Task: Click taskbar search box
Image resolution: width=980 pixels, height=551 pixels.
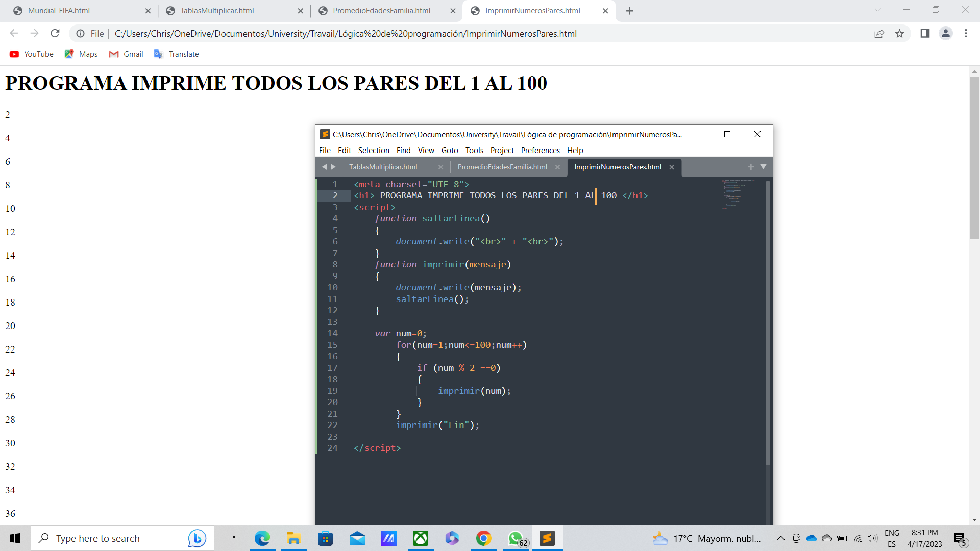Action: (122, 538)
